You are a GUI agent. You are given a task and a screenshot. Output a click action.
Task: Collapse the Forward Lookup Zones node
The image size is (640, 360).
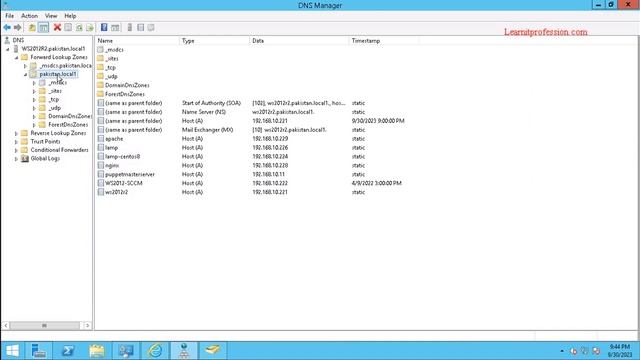coord(16,58)
